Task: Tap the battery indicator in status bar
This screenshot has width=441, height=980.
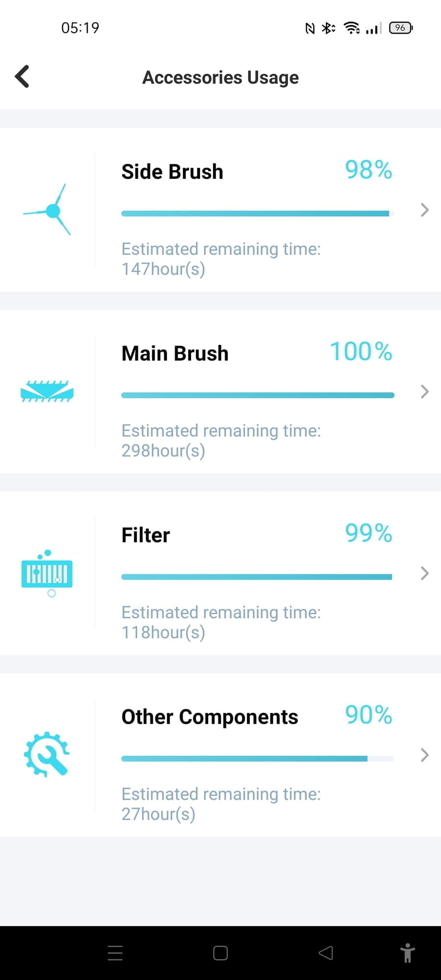Action: [x=401, y=28]
